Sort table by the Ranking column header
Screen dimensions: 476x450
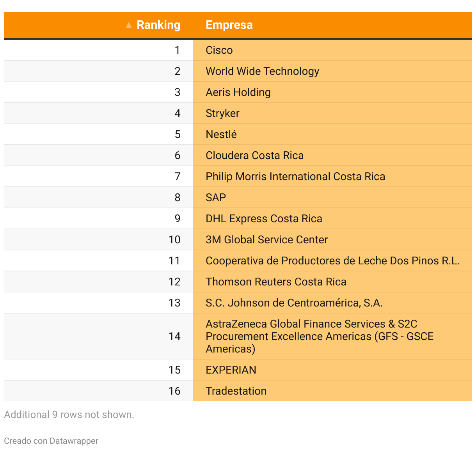[158, 25]
